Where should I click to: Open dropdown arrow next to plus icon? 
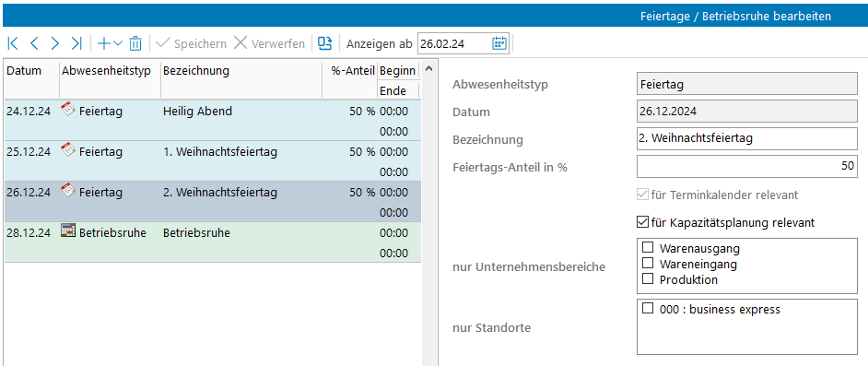117,43
